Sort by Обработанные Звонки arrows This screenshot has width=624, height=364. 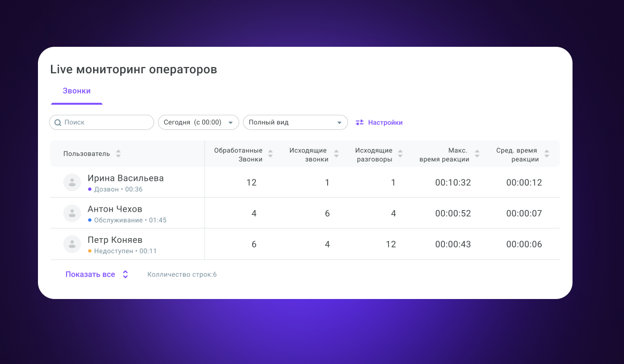270,154
